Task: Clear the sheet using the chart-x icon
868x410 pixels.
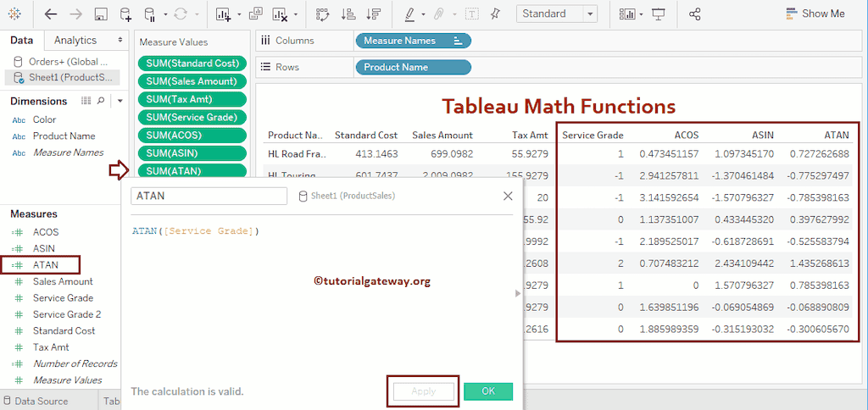Action: (x=281, y=14)
